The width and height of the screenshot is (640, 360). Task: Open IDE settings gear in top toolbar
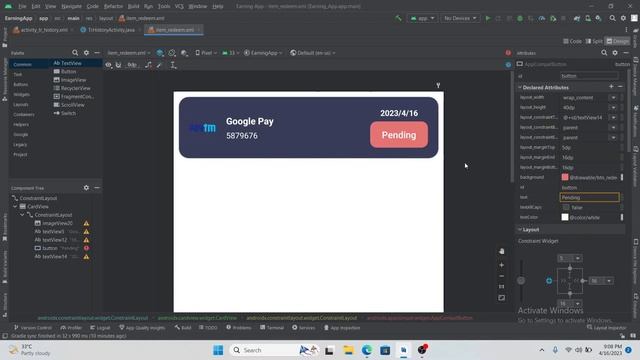[x=623, y=18]
